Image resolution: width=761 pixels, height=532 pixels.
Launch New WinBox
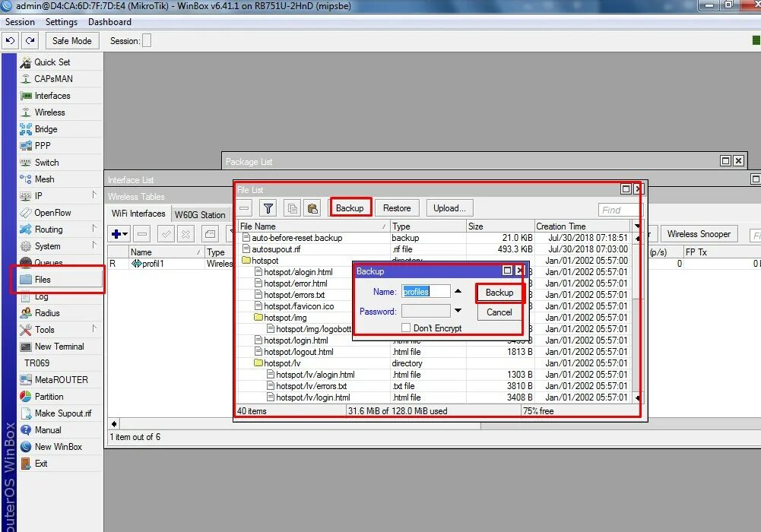tap(60, 447)
